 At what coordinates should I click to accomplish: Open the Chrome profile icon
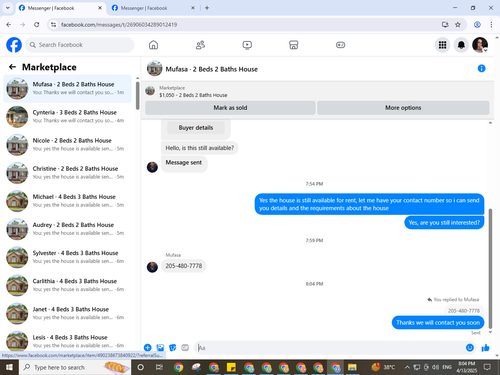pyautogui.click(x=477, y=24)
